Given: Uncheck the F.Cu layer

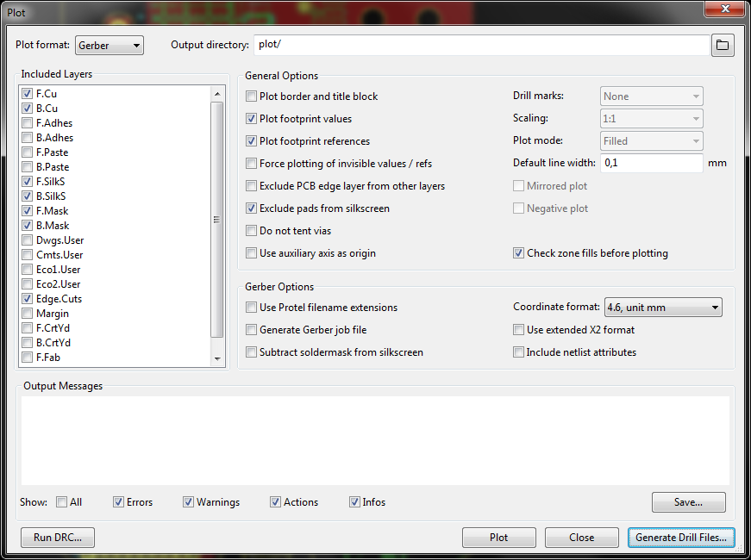Looking at the screenshot, I should pyautogui.click(x=28, y=93).
